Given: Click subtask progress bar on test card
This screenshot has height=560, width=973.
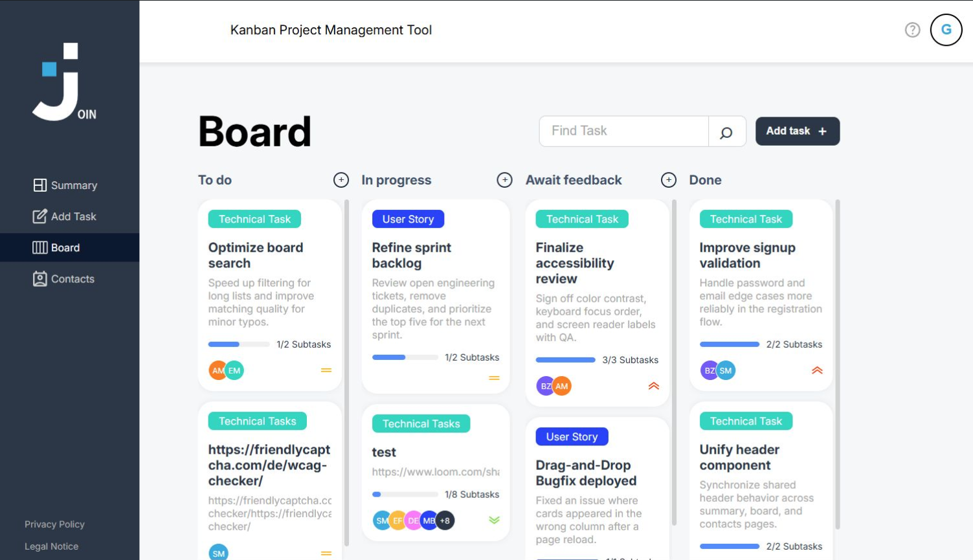Looking at the screenshot, I should tap(405, 495).
